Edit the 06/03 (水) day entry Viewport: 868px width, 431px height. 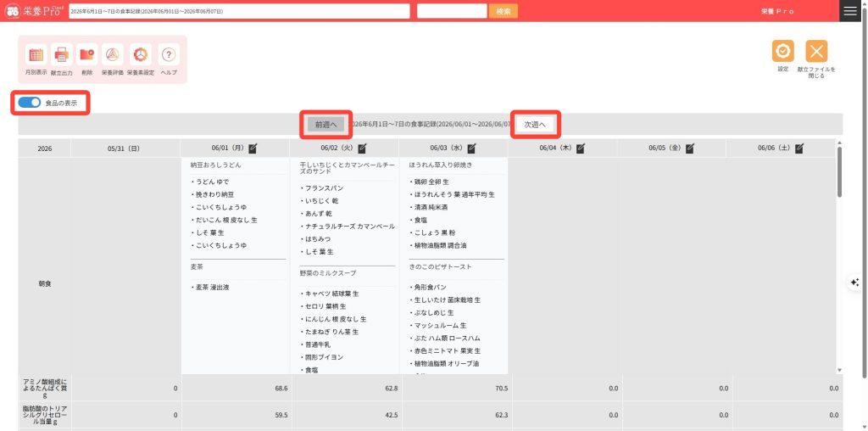pyautogui.click(x=471, y=148)
